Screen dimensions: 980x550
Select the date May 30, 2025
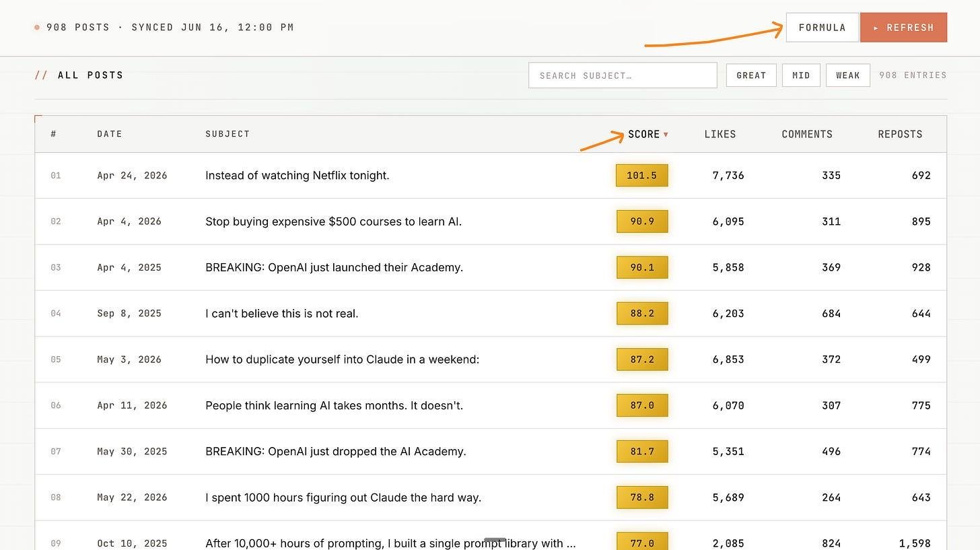click(x=132, y=451)
